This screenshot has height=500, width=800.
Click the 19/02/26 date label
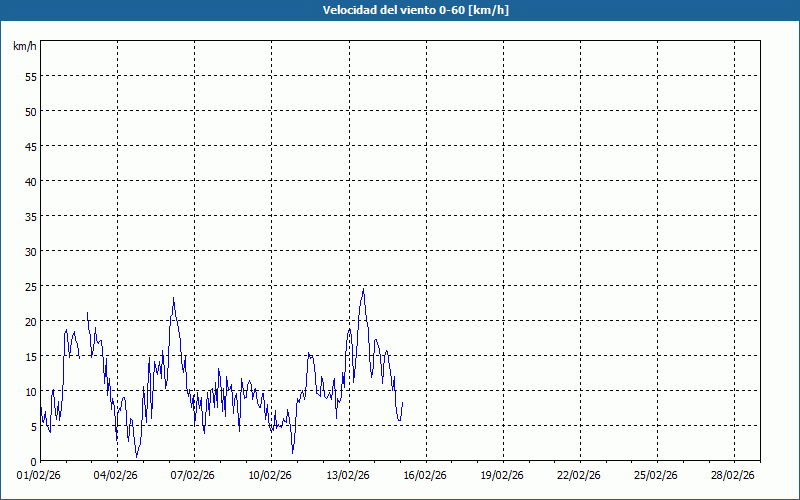503,476
